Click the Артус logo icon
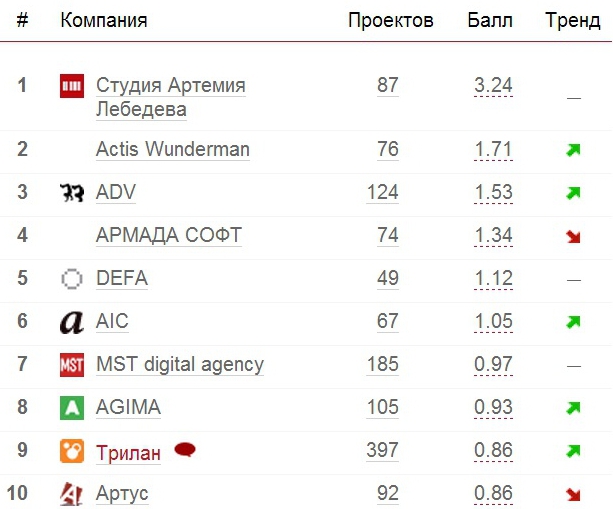 click(x=72, y=493)
